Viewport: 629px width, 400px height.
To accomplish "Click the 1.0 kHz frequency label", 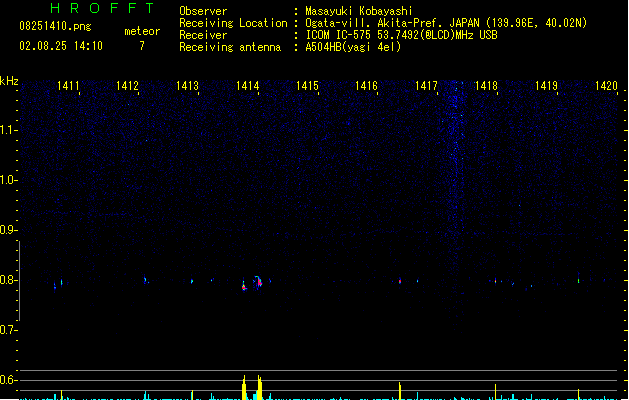I will point(8,180).
